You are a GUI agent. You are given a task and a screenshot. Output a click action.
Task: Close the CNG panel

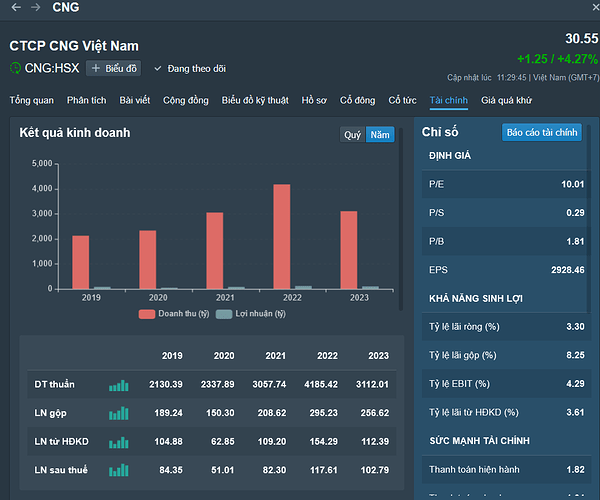click(x=595, y=7)
